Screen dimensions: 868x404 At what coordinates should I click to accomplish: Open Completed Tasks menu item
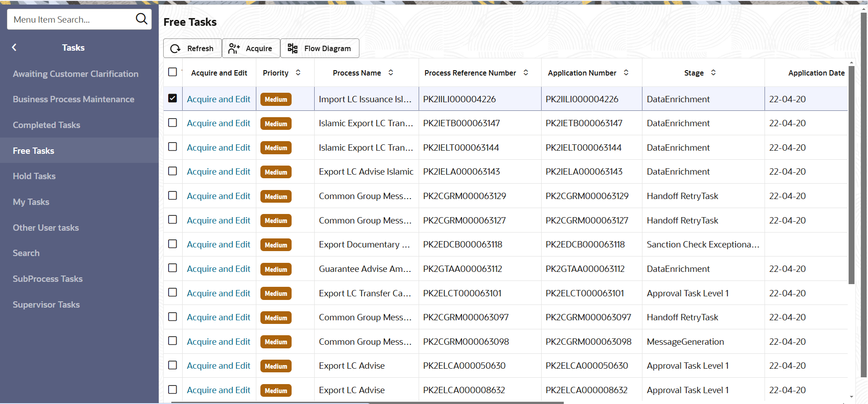pyautogui.click(x=79, y=125)
